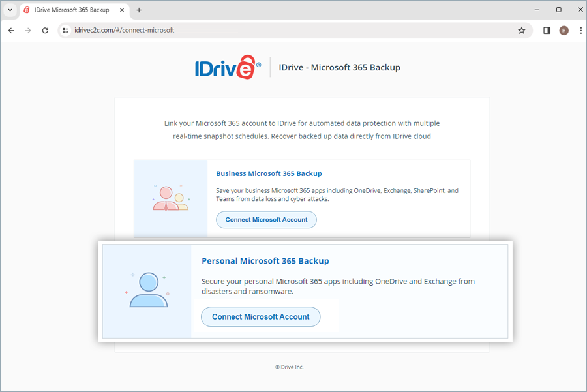Image resolution: width=587 pixels, height=392 pixels.
Task: View site information icon in address bar
Action: coord(65,30)
